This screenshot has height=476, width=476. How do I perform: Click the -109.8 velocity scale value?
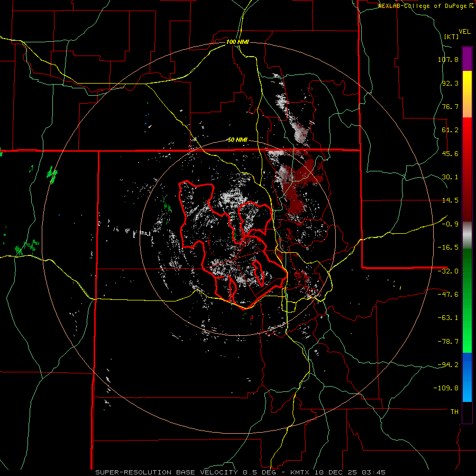pos(446,388)
